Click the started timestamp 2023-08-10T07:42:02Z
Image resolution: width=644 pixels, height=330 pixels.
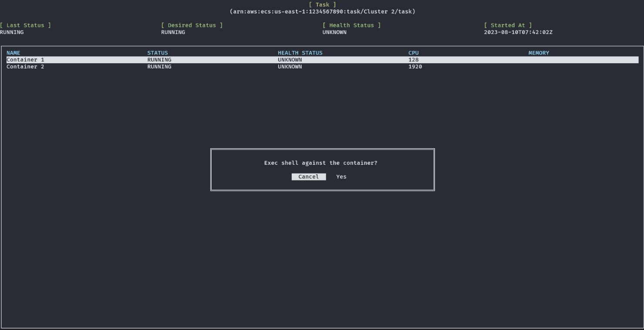coord(518,32)
